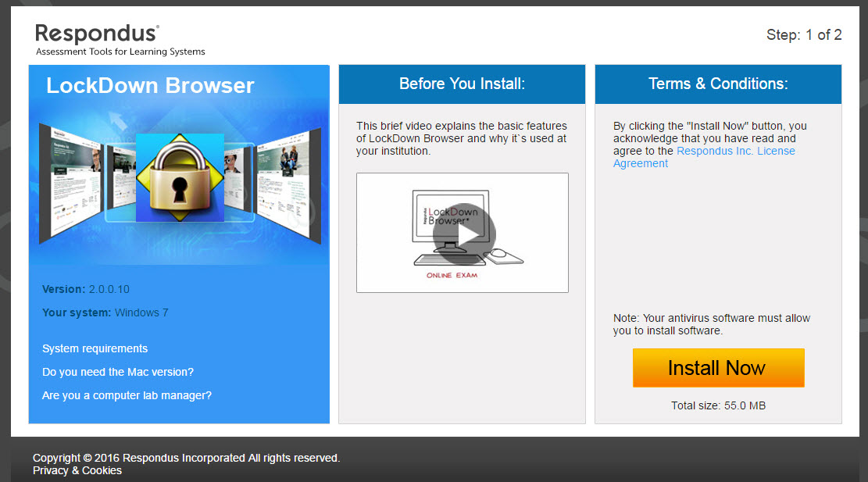Viewport: 868px width, 482px height.
Task: Click the LockDown Browser title
Action: point(150,85)
